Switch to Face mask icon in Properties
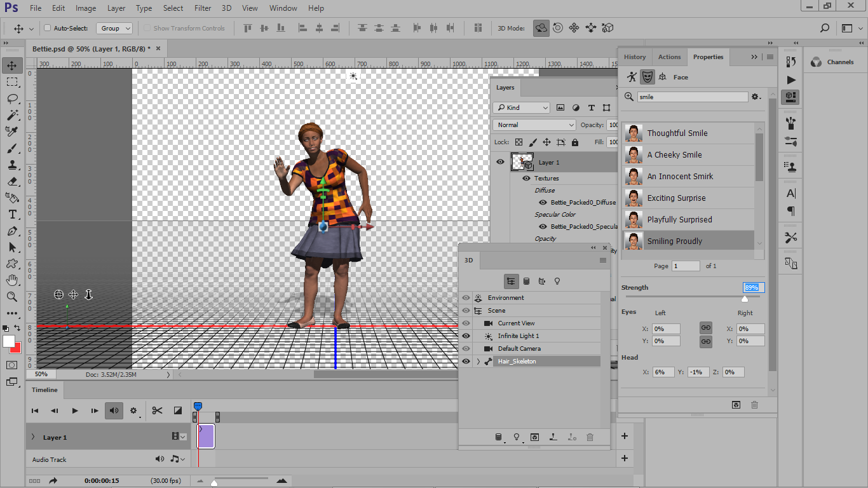Screen dimensions: 868x488 (x=647, y=77)
